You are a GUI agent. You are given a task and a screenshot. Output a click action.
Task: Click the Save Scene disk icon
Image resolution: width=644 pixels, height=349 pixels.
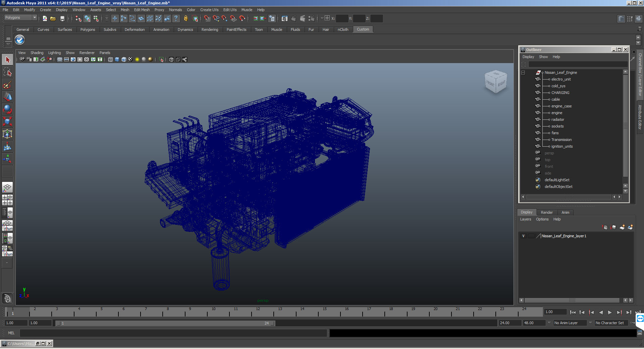(62, 18)
